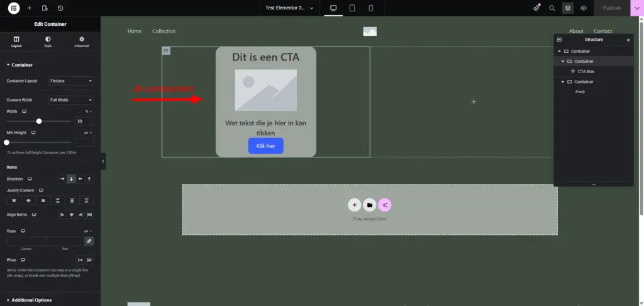Set Align Items to stretch
The width and height of the screenshot is (644, 306).
click(89, 215)
